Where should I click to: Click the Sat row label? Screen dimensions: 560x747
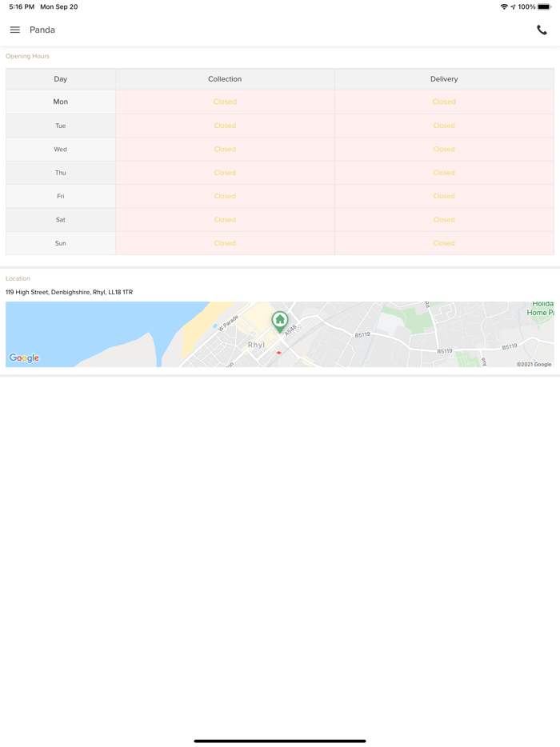tap(61, 220)
